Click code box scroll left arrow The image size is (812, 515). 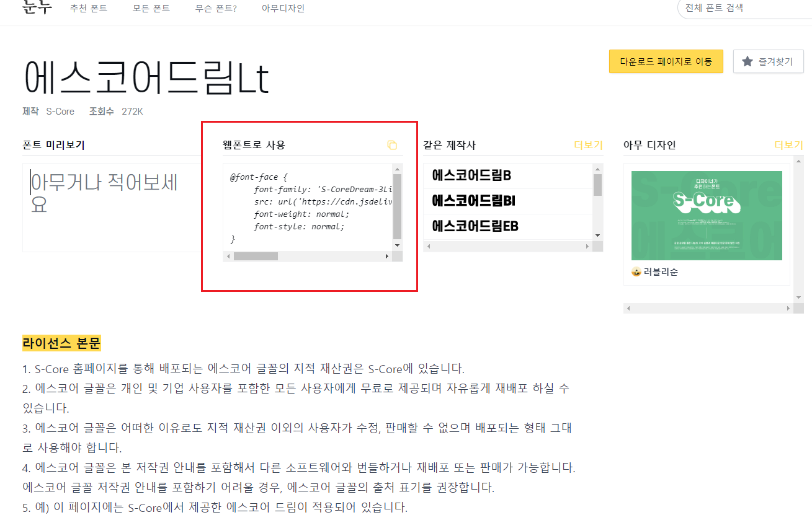click(x=228, y=256)
